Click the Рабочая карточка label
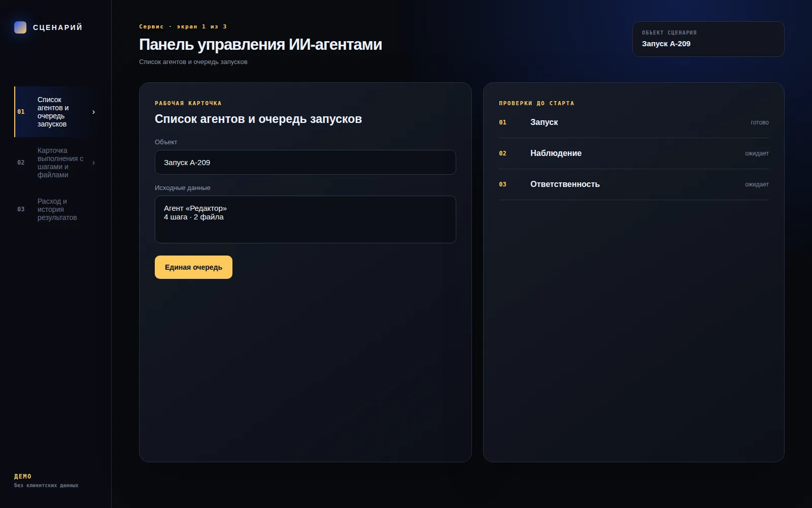 click(x=188, y=103)
